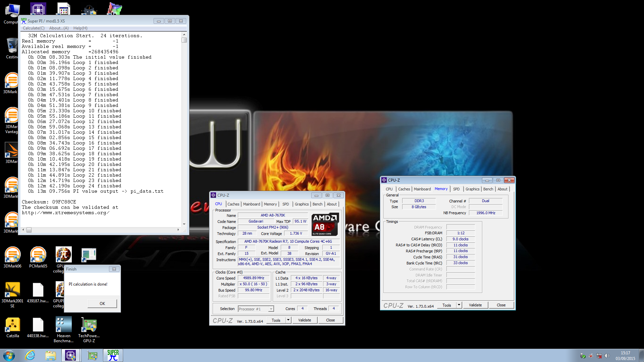Screen dimensions: 644x362
Task: Open File Explorer from the taskbar
Action: 51,355
